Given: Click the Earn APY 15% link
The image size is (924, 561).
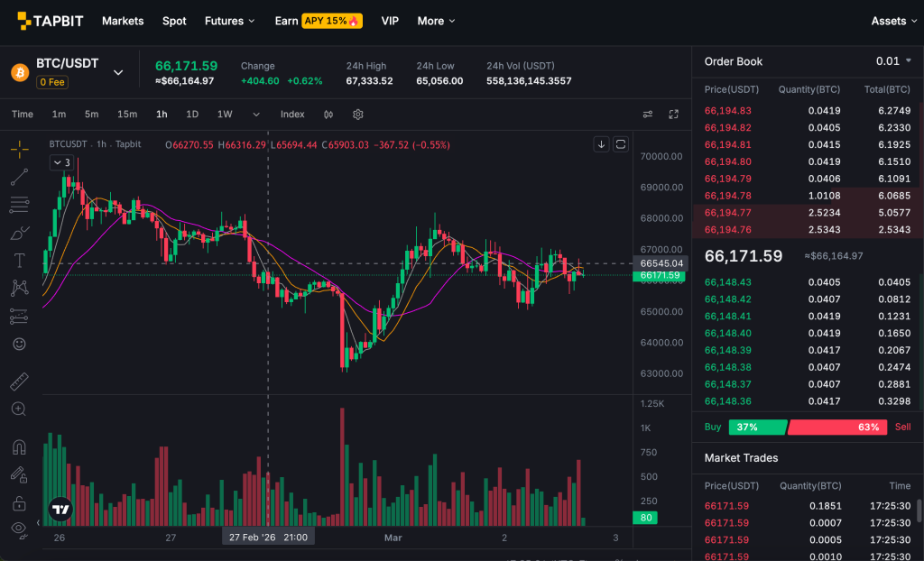Looking at the screenshot, I should pyautogui.click(x=318, y=21).
